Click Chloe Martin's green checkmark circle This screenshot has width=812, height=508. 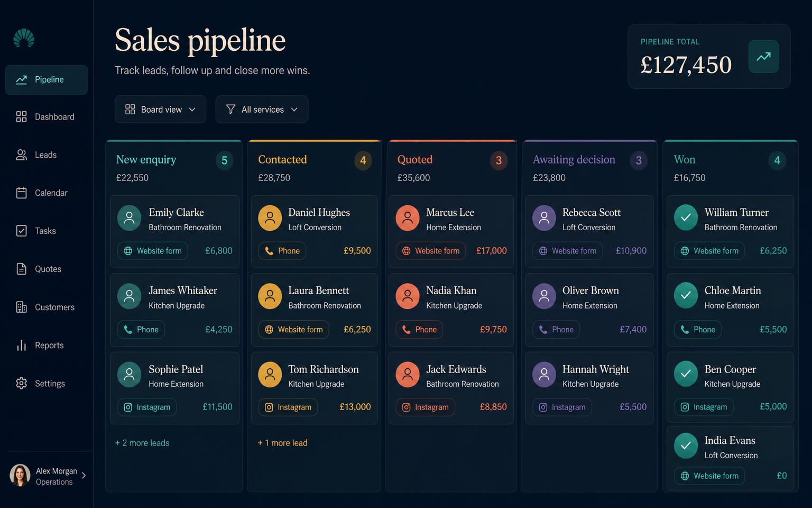(x=686, y=296)
